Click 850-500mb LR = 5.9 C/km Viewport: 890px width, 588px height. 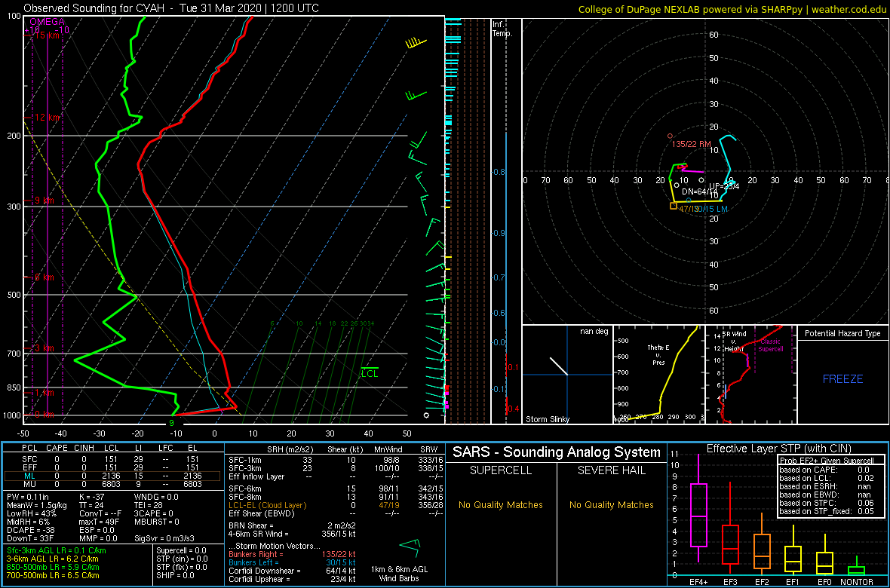53,567
